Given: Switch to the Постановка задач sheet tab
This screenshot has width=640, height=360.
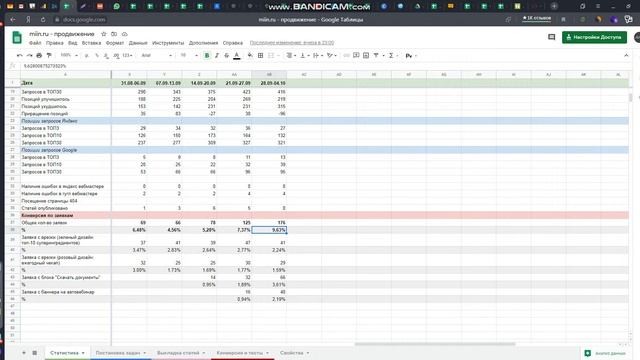Looking at the screenshot, I should [x=120, y=353].
